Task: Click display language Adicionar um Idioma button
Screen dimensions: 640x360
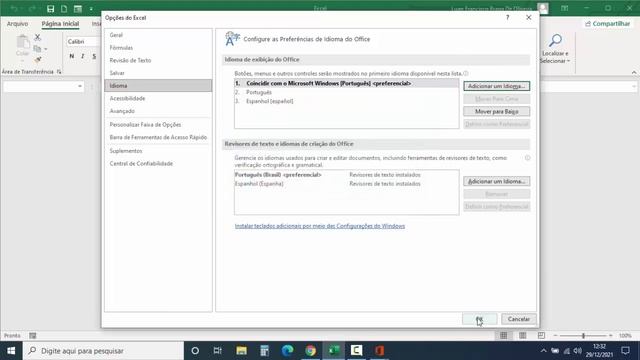Action: [x=496, y=86]
